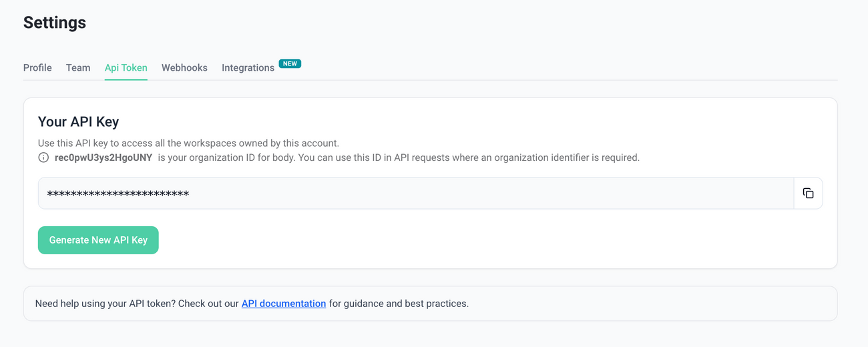Open the Profile tab
The height and width of the screenshot is (347, 868).
[37, 68]
